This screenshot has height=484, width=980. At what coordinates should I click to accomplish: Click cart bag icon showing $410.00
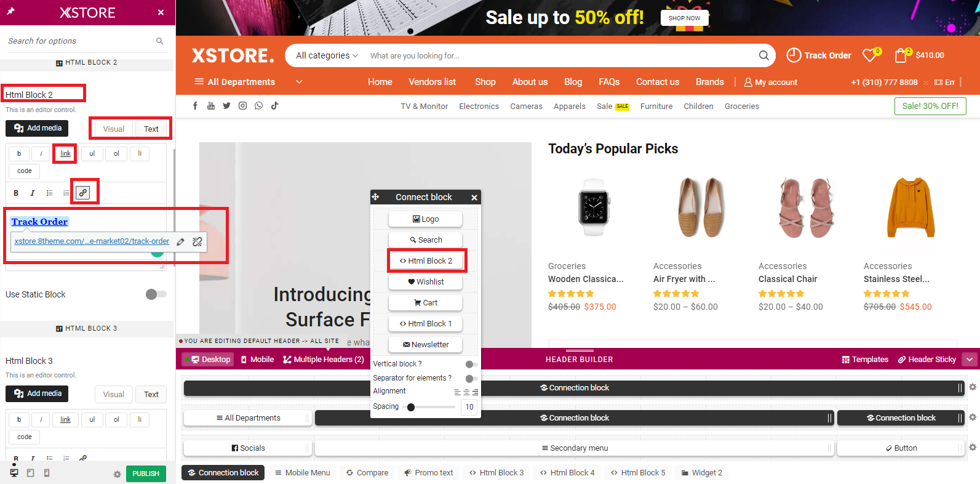(901, 55)
